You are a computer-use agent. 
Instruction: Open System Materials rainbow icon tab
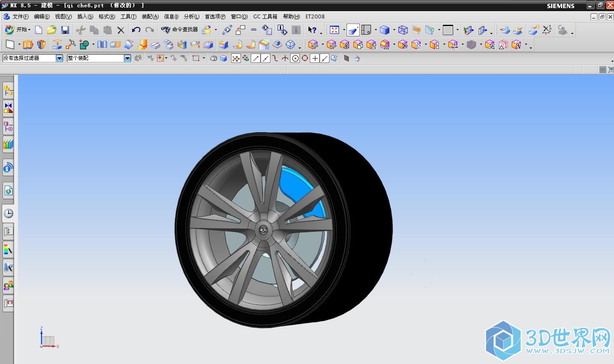tap(8, 249)
